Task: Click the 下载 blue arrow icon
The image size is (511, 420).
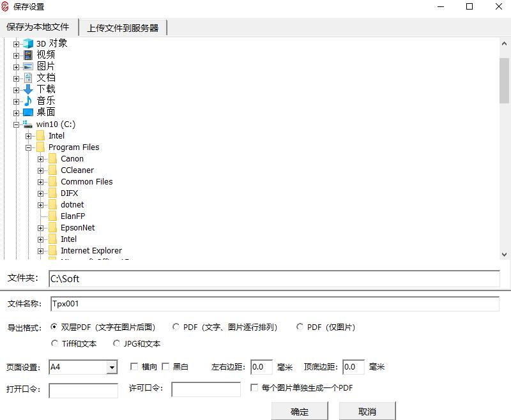Action: tap(28, 89)
